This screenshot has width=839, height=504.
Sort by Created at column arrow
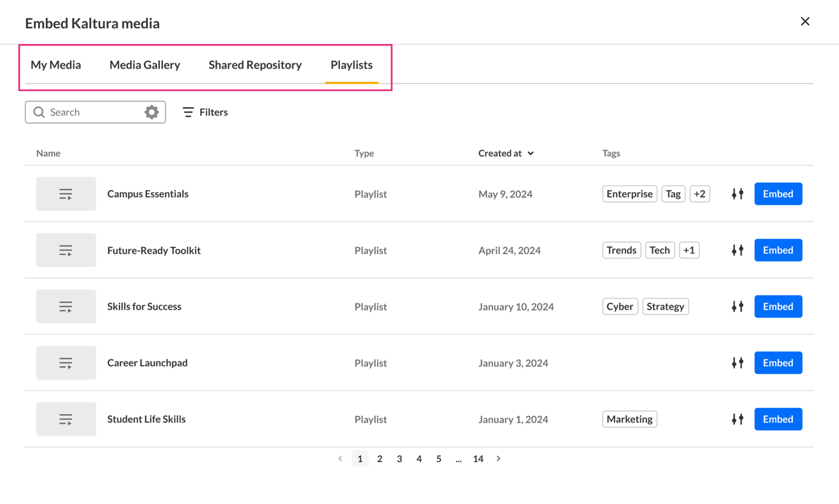pos(530,154)
